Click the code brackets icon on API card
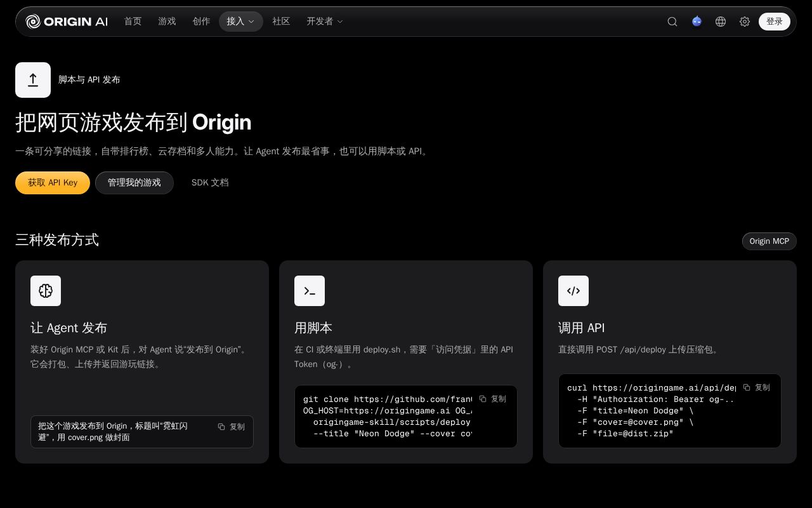This screenshot has width=812, height=508. click(573, 291)
